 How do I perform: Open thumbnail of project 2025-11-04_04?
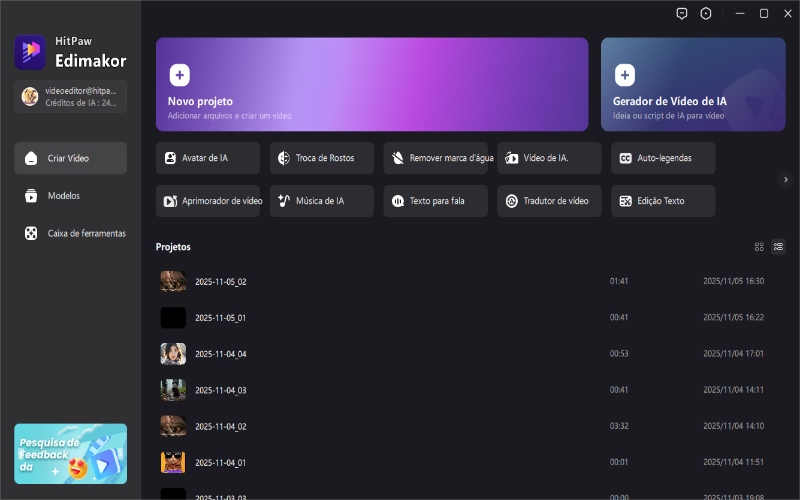tap(173, 354)
